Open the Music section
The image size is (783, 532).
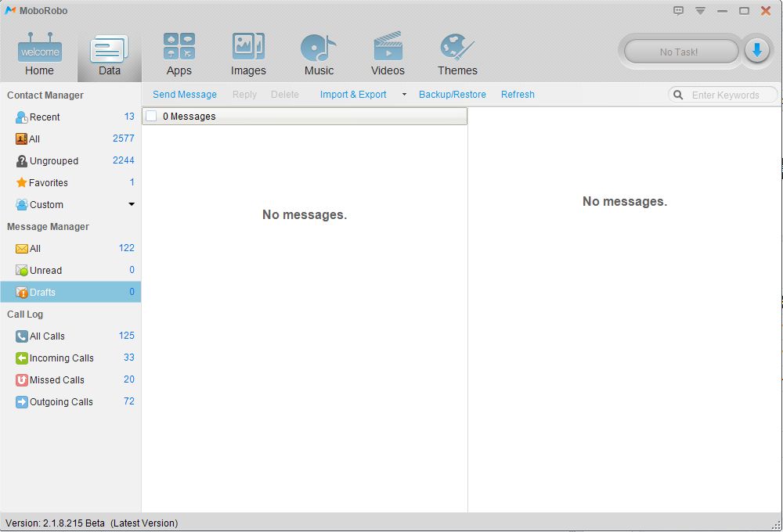pos(319,55)
